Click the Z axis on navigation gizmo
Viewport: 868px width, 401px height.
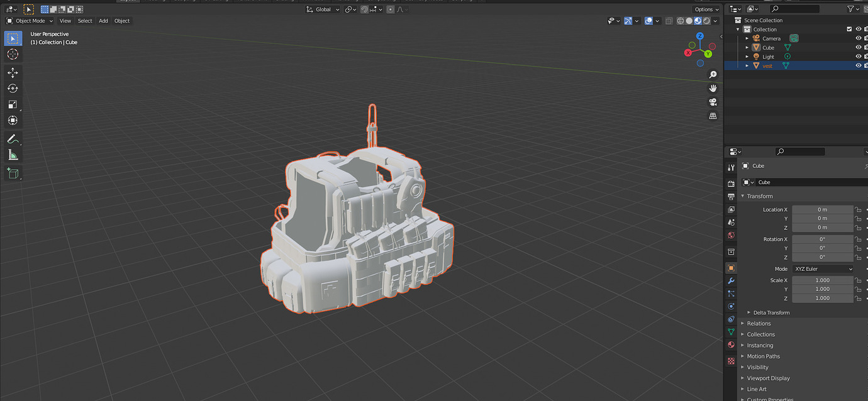[x=699, y=36]
